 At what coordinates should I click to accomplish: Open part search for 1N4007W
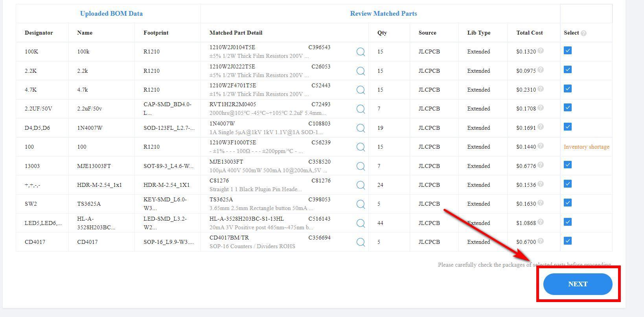point(361,128)
